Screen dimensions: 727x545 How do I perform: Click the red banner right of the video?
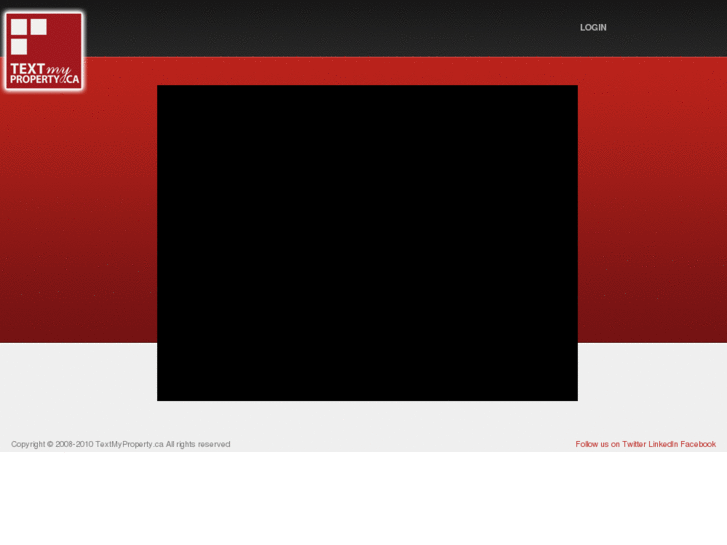pyautogui.click(x=652, y=200)
